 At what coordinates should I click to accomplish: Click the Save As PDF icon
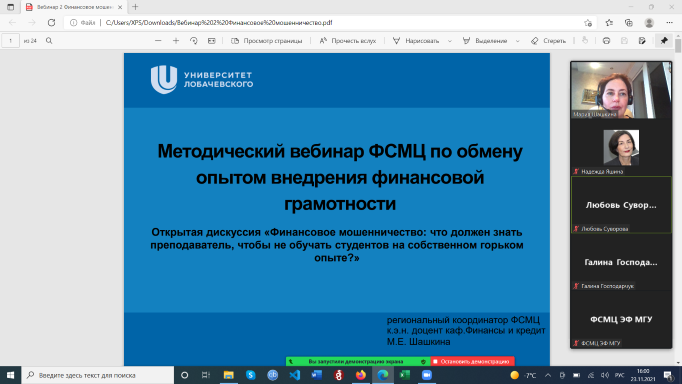coord(642,40)
